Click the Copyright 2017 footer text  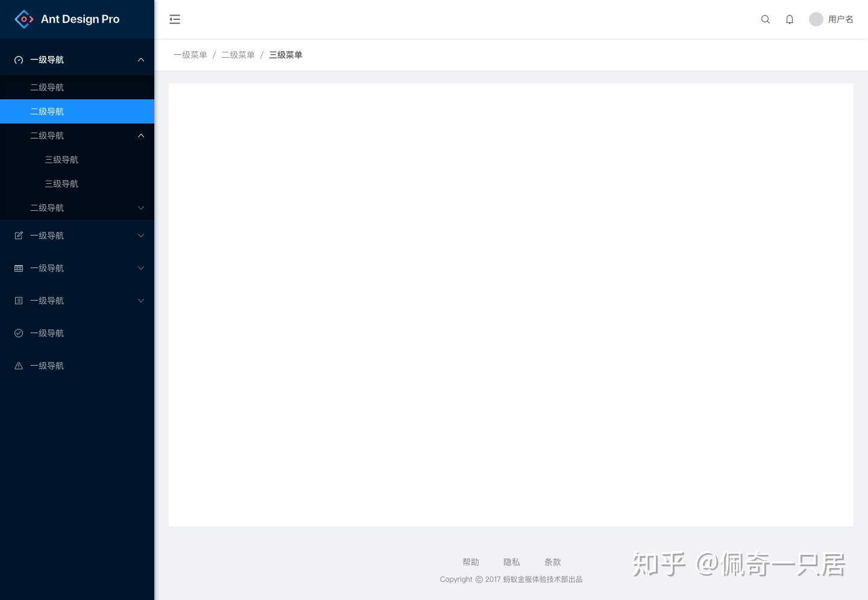pyautogui.click(x=511, y=580)
